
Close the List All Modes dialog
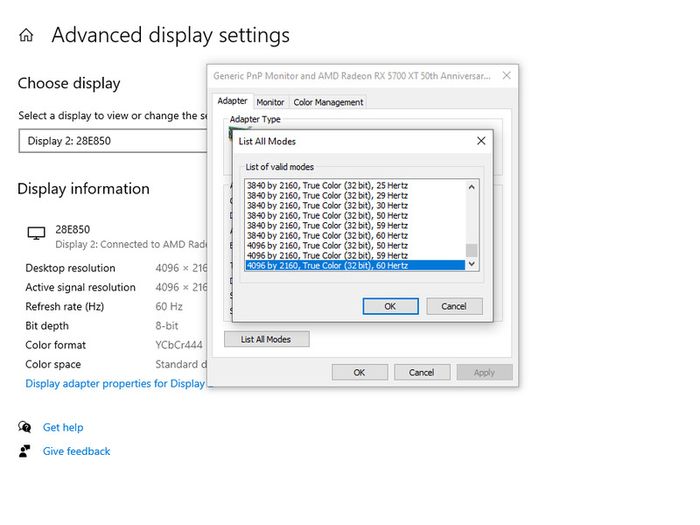pyautogui.click(x=481, y=141)
